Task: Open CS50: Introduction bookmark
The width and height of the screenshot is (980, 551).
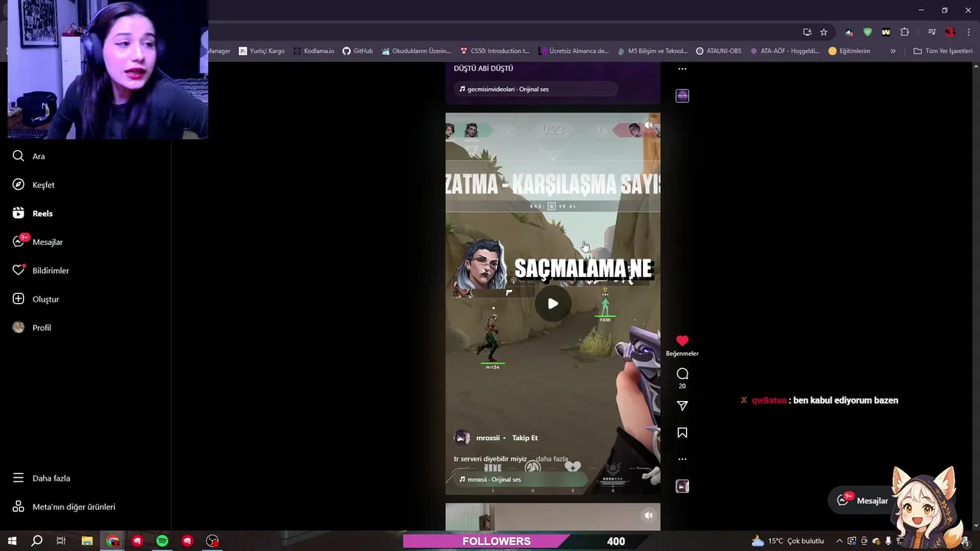Action: [x=495, y=51]
